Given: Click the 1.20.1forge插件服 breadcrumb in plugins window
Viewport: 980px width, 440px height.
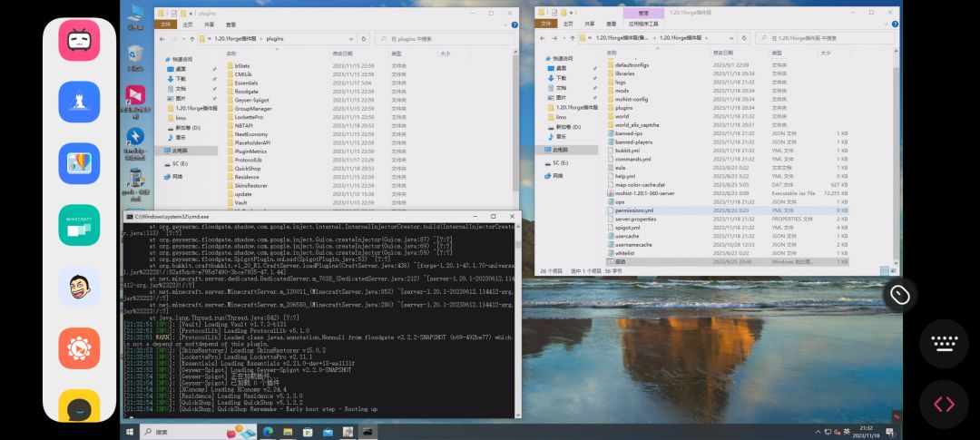Looking at the screenshot, I should [235, 39].
